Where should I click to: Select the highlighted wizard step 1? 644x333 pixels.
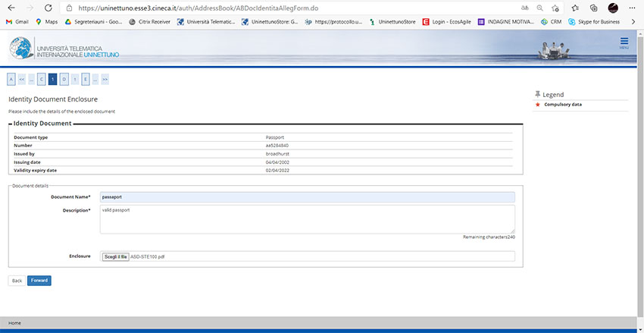pos(52,79)
